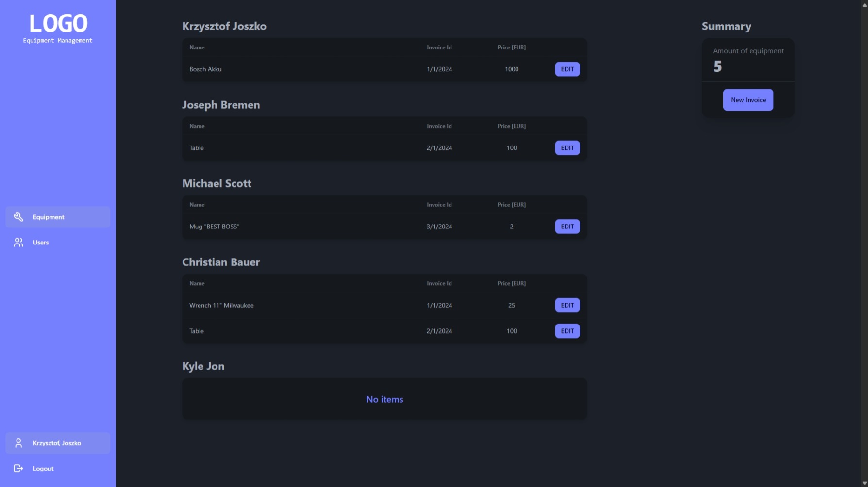
Task: Edit the Wrench 11" Milwaukee item
Action: pyautogui.click(x=567, y=305)
